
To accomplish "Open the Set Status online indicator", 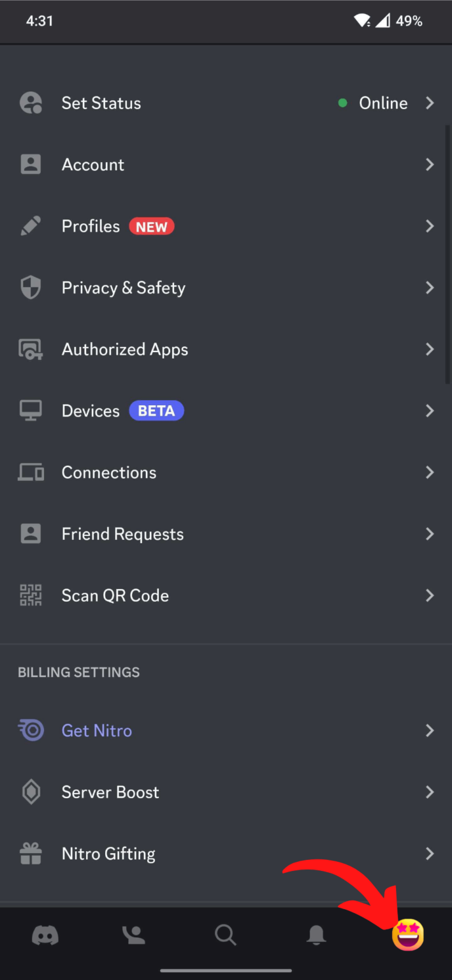I will (x=383, y=103).
